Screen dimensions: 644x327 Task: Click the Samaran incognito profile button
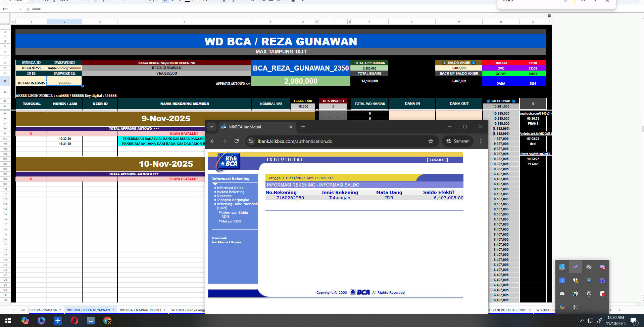point(458,141)
